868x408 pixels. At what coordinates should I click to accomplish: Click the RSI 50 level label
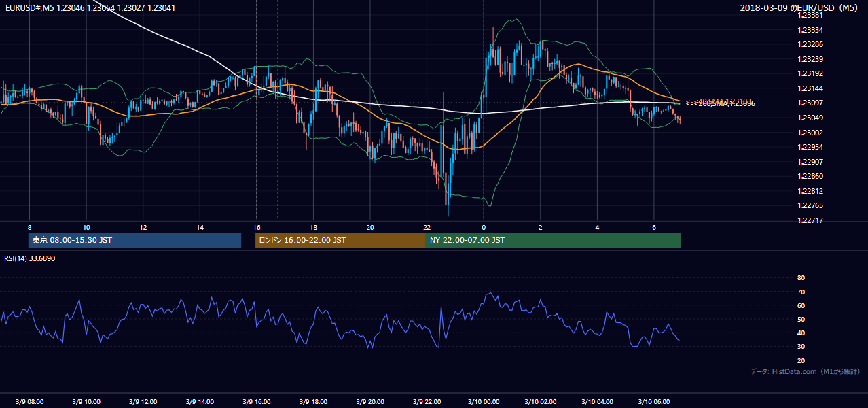coord(801,319)
